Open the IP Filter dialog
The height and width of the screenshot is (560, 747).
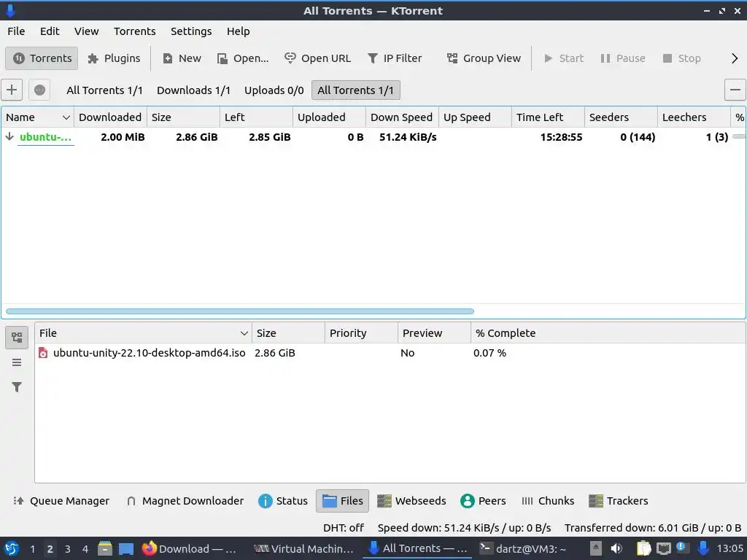point(395,58)
